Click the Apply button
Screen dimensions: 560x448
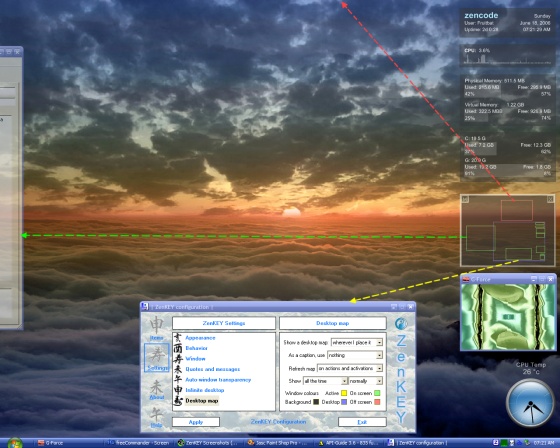[x=196, y=422]
